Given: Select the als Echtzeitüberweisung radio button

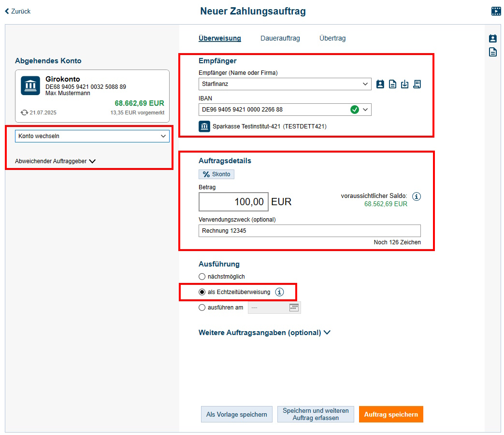Looking at the screenshot, I should click(x=202, y=292).
